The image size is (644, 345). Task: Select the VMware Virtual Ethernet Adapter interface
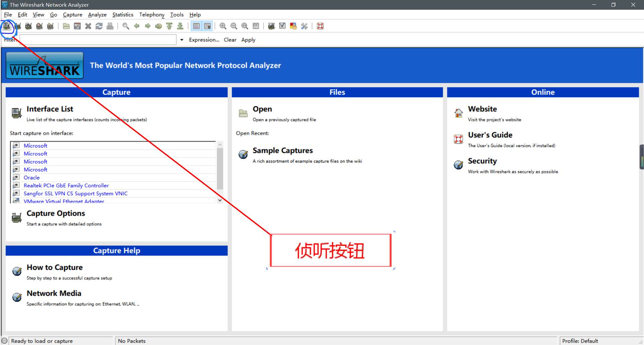coord(64,201)
